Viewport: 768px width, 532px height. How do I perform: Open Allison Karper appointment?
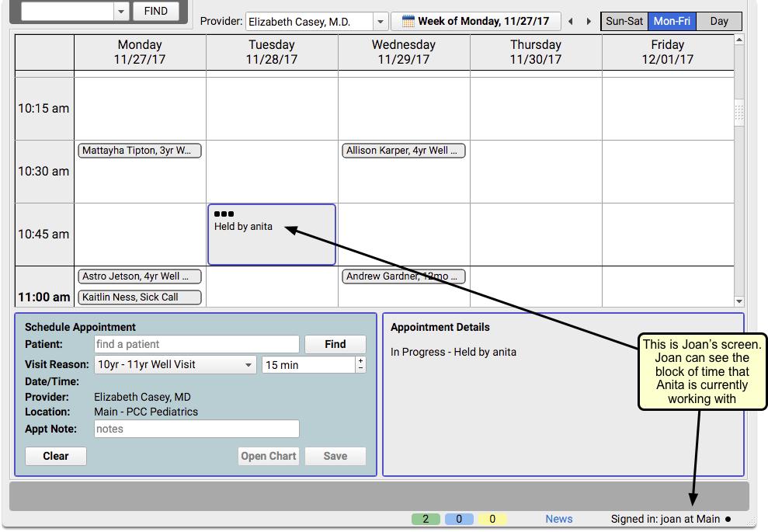tap(404, 151)
